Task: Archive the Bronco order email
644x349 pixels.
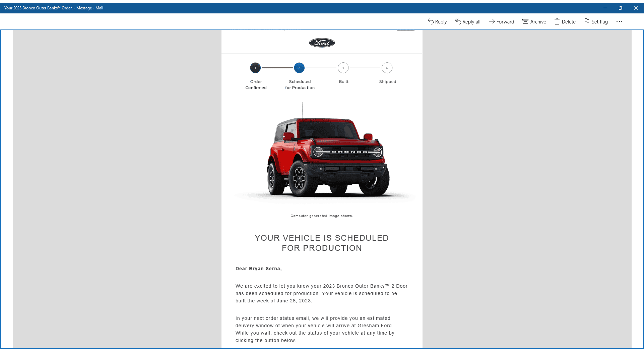Action: (x=534, y=21)
